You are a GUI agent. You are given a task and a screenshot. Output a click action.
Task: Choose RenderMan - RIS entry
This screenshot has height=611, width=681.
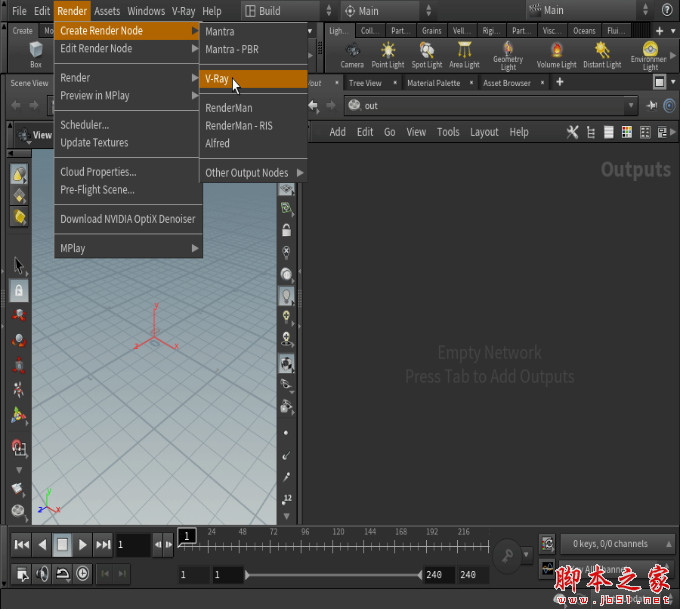[x=253, y=126]
